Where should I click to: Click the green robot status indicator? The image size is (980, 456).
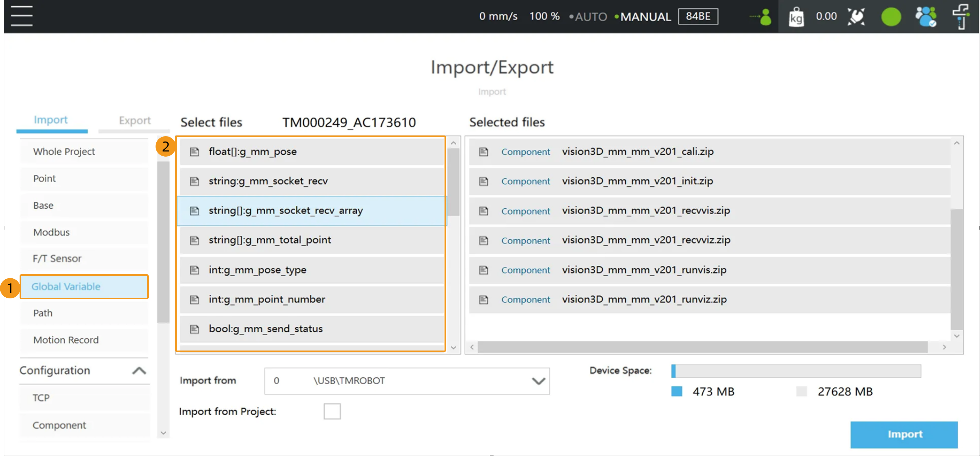pos(891,17)
